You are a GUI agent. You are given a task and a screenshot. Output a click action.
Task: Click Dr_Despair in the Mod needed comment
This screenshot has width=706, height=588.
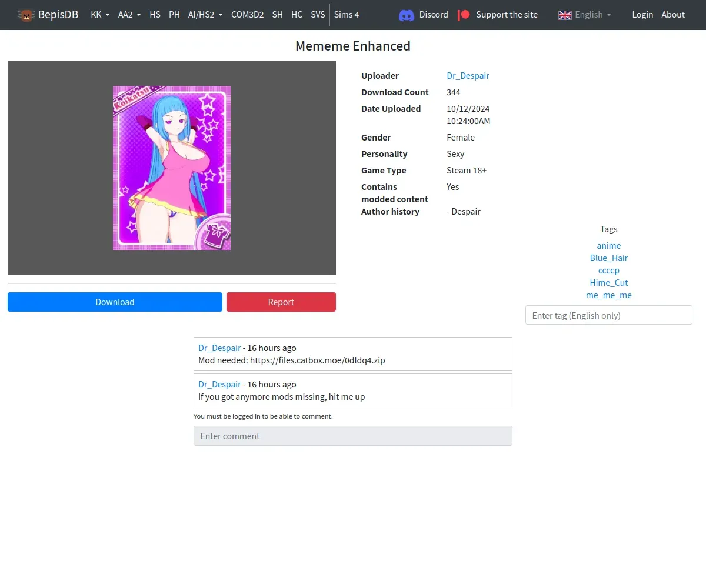point(219,348)
